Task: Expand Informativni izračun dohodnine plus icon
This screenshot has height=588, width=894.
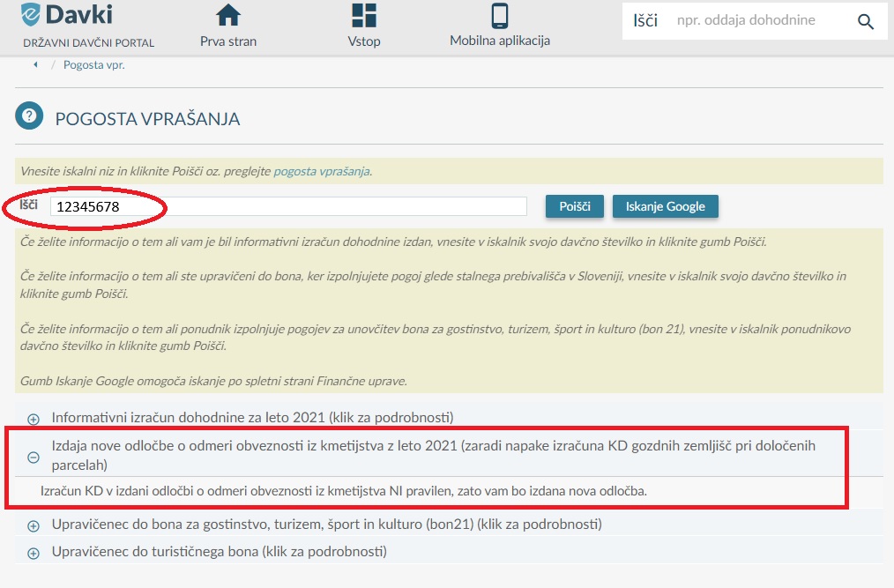Action: tap(34, 419)
